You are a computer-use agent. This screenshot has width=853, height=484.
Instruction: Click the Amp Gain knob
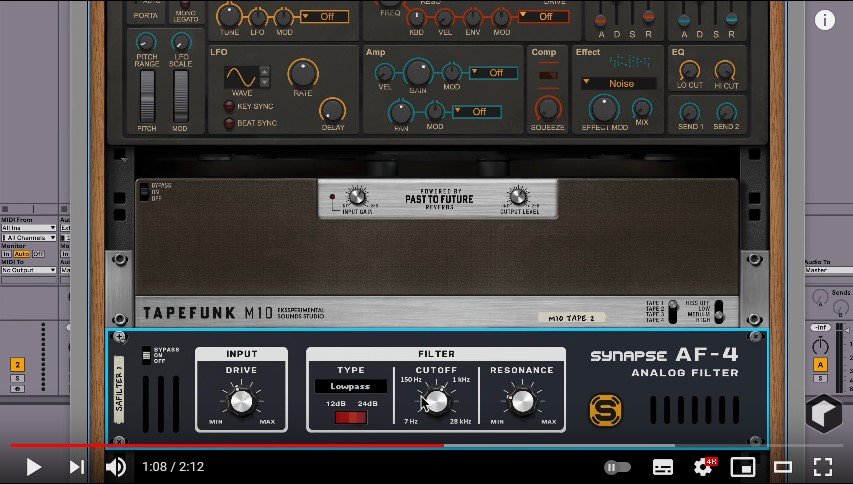[x=418, y=72]
